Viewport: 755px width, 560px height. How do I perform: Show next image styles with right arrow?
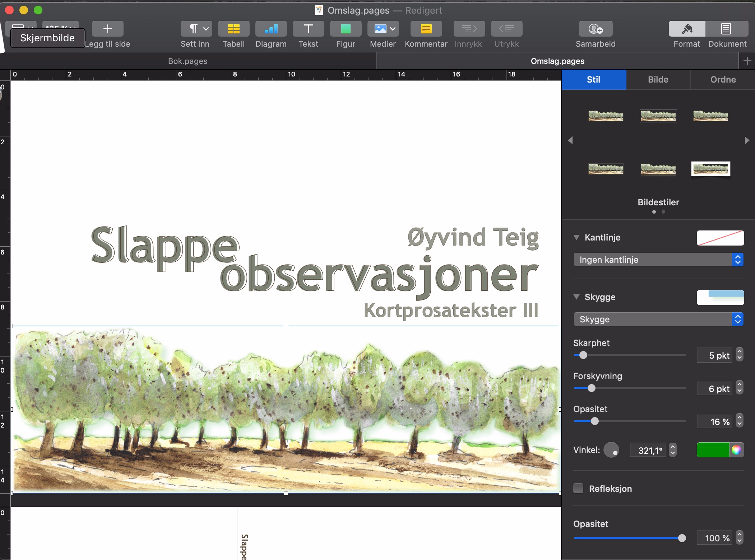[747, 140]
